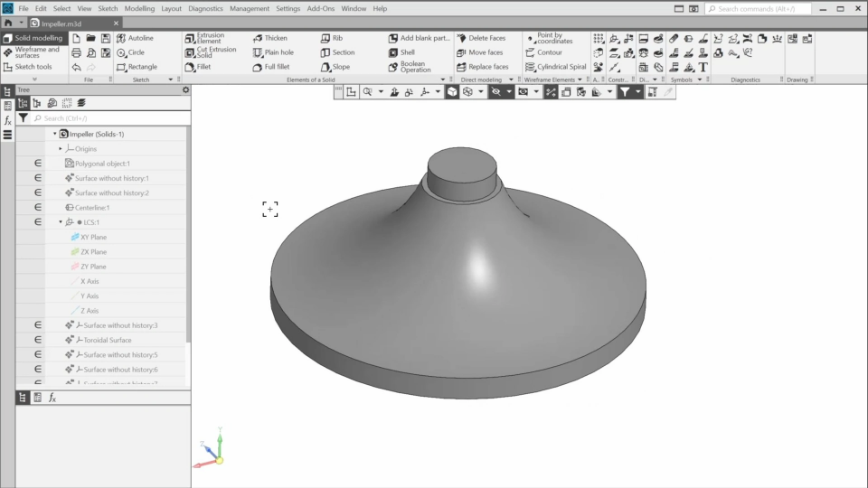
Task: Open the Modelling menu
Action: (139, 8)
